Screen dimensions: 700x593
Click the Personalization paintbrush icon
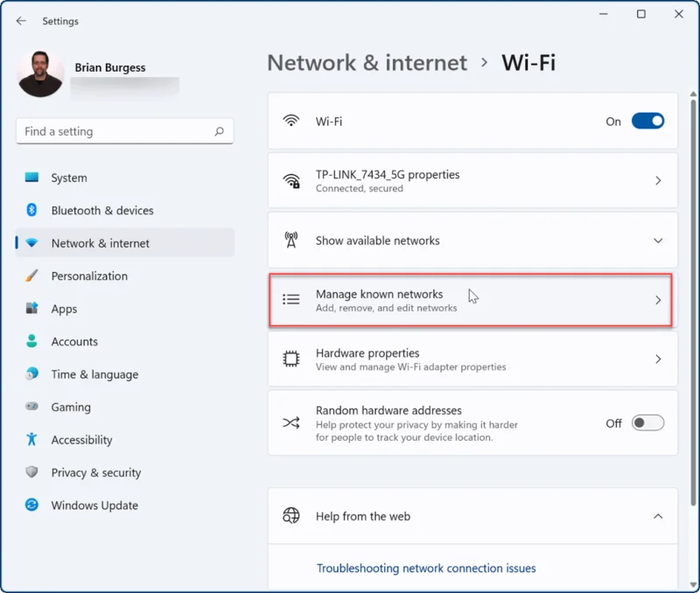pyautogui.click(x=31, y=276)
